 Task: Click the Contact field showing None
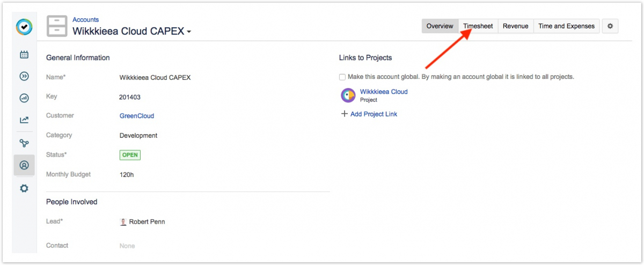point(127,246)
